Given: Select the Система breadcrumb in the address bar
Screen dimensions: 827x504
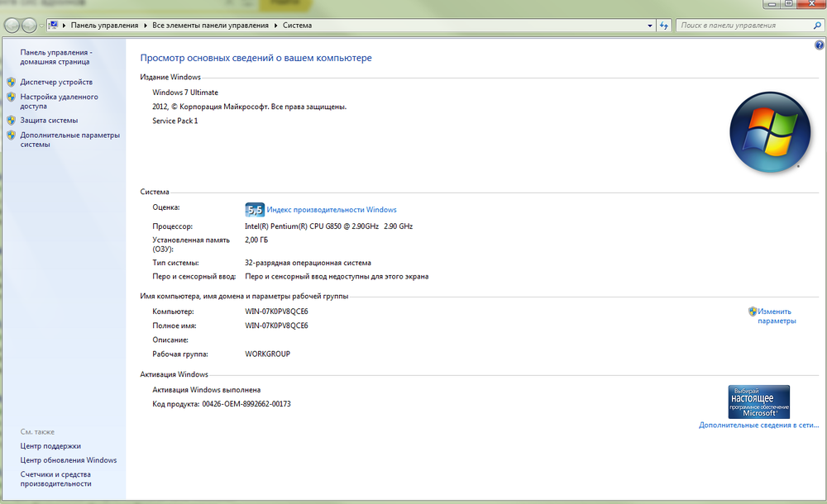Looking at the screenshot, I should pyautogui.click(x=297, y=26).
